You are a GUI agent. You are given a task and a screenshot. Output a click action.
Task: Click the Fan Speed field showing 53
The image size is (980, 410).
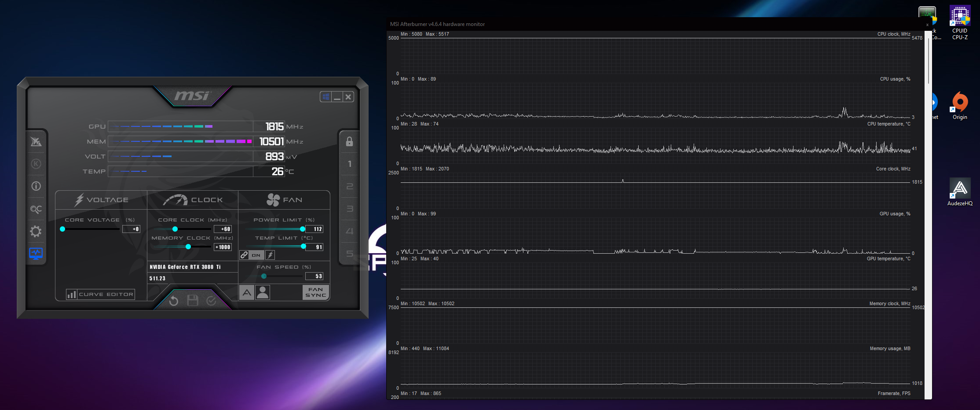(x=314, y=276)
